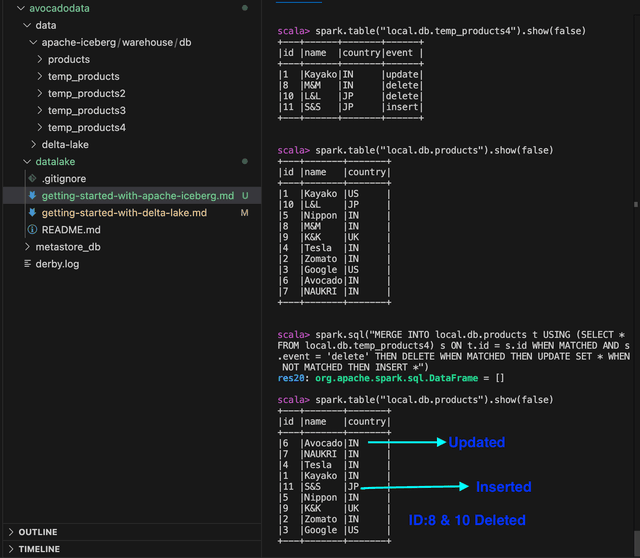The height and width of the screenshot is (558, 640).
Task: Click the M&M delete row in temp_products4
Action: pos(351,85)
